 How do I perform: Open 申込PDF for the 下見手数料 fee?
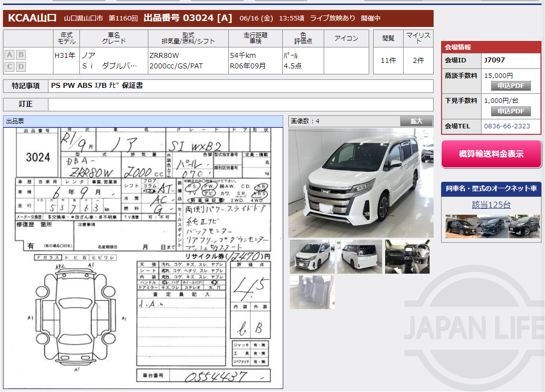(510, 111)
